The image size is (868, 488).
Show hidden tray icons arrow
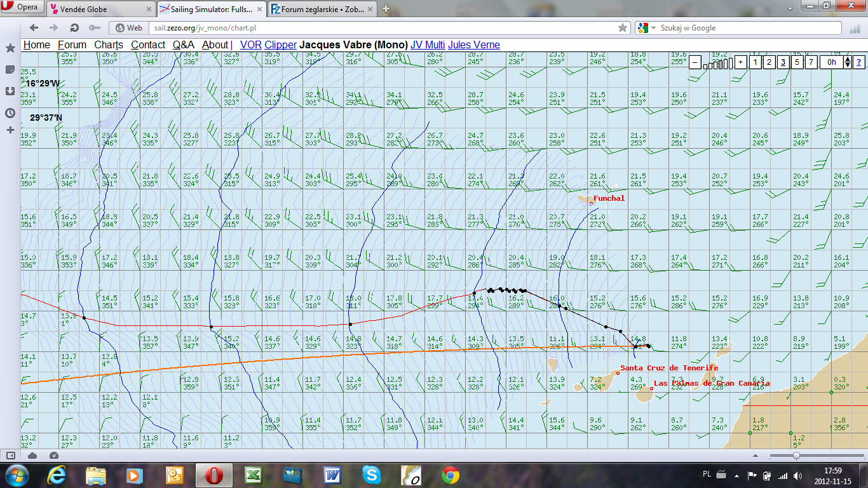(x=736, y=475)
